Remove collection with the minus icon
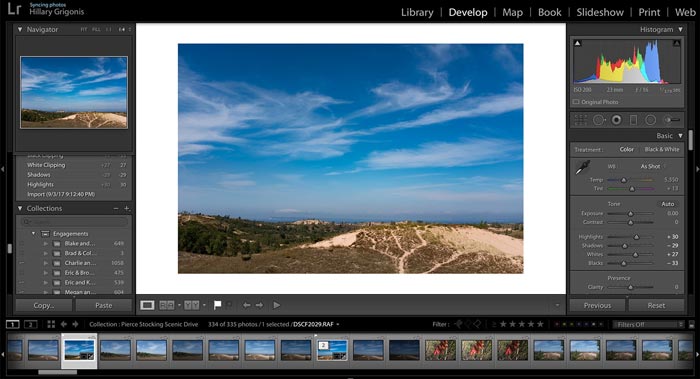The width and height of the screenshot is (700, 379). pos(116,208)
